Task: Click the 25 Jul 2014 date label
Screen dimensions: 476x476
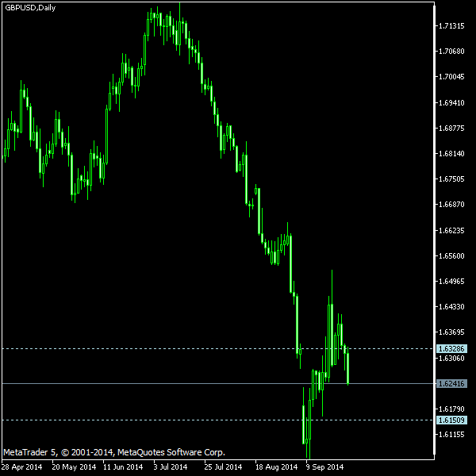Action: [223, 467]
